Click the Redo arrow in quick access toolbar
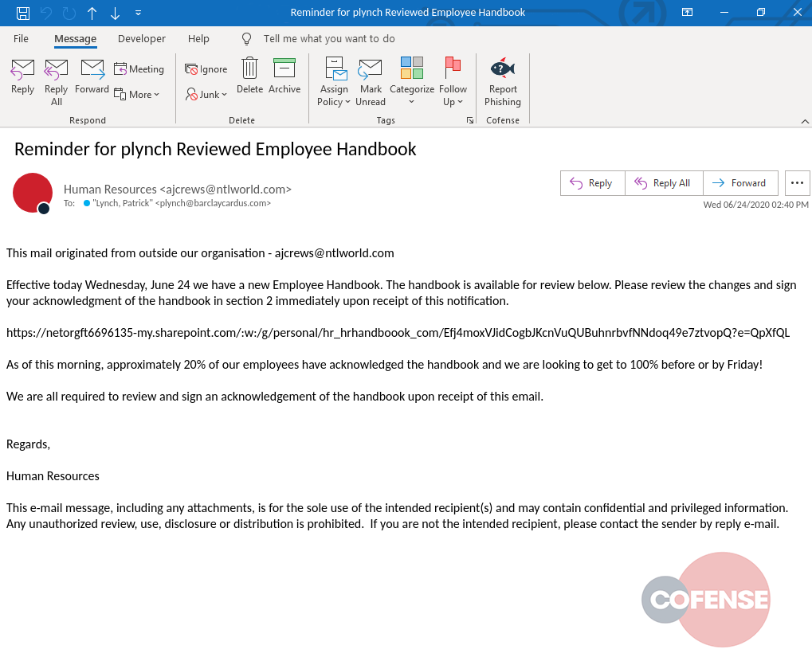This screenshot has width=812, height=657. (x=69, y=13)
